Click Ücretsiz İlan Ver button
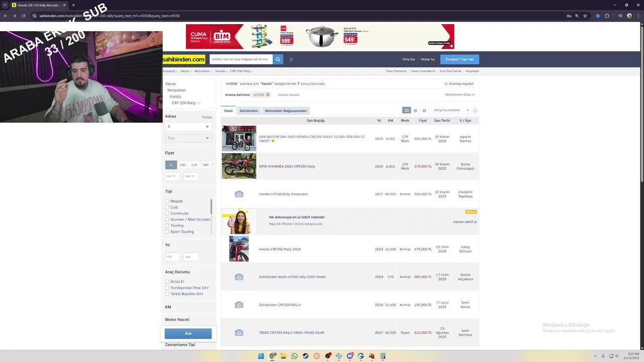Image resolution: width=644 pixels, height=362 pixels. (460, 59)
